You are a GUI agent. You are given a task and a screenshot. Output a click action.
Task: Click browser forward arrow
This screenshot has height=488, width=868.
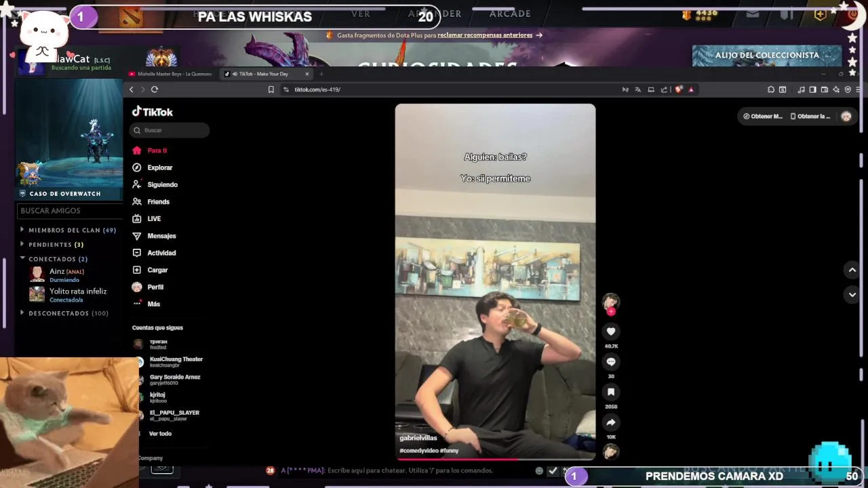143,89
